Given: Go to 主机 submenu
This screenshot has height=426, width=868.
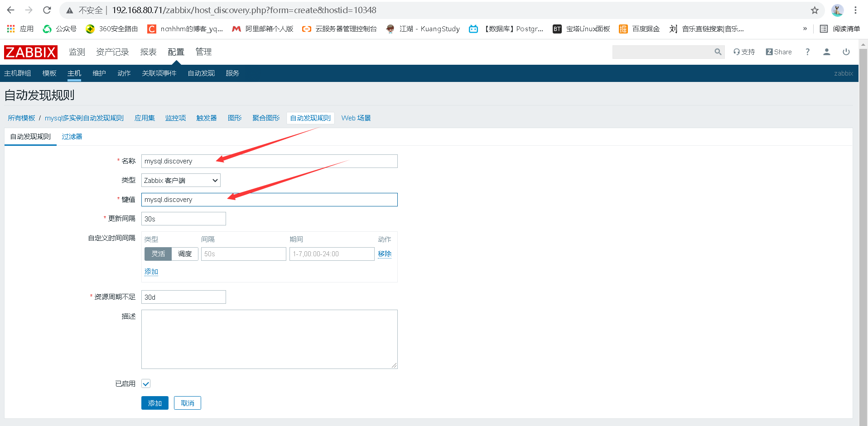Looking at the screenshot, I should pos(74,73).
